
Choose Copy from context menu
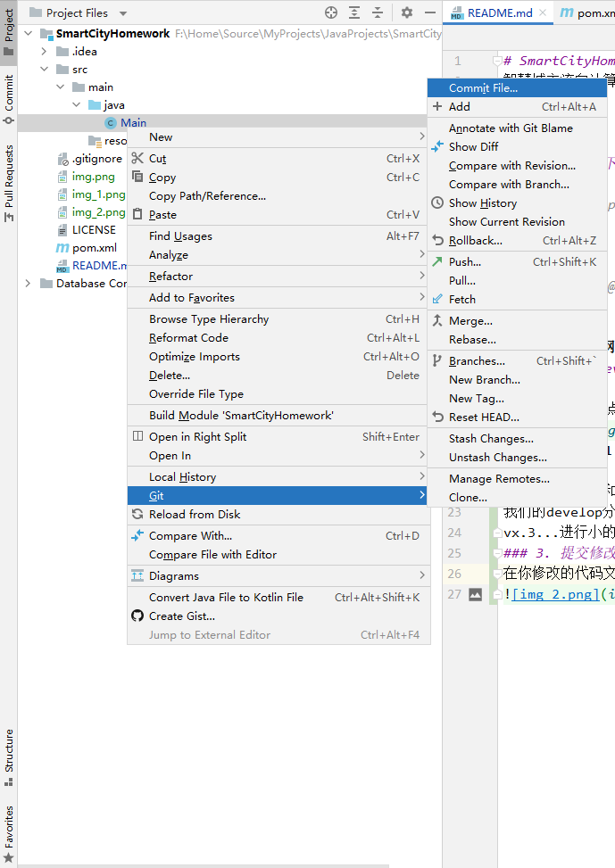[278, 178]
